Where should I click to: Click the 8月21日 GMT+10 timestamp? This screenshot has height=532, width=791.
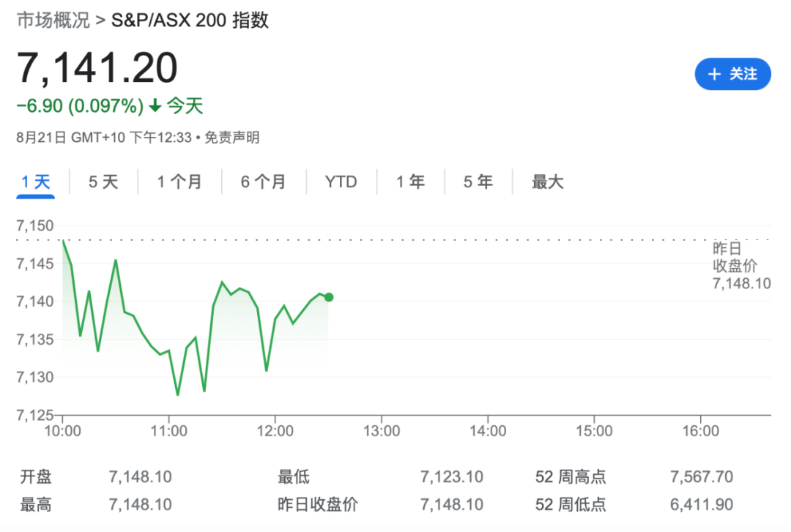coord(104,137)
